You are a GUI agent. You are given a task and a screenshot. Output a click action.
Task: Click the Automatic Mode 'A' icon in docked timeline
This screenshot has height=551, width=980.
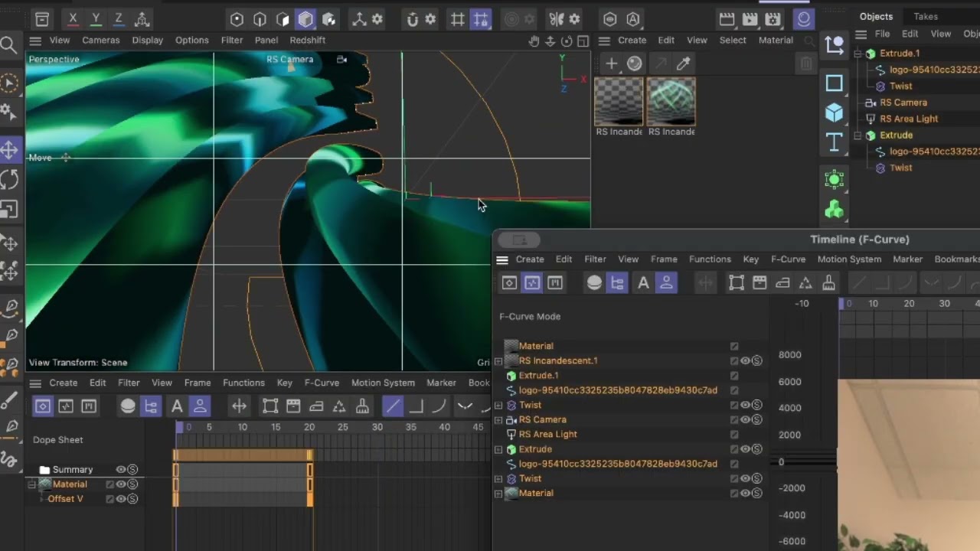(x=177, y=406)
